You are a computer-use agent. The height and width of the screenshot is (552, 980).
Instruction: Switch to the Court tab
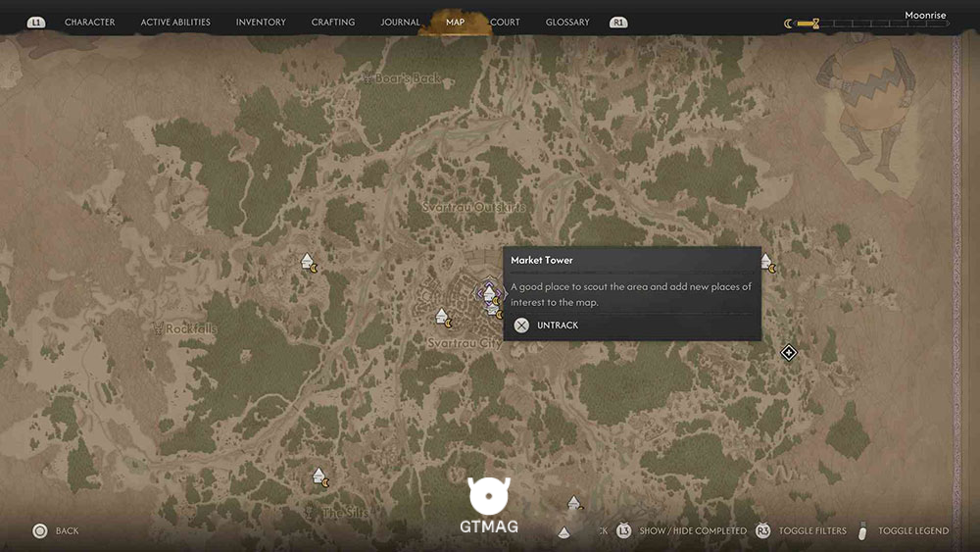pos(505,22)
